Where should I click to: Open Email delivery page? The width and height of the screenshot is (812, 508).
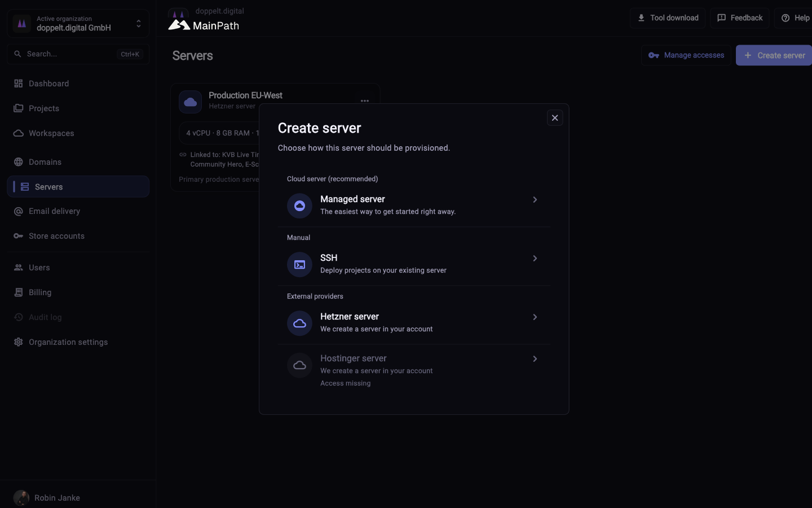tap(78, 211)
